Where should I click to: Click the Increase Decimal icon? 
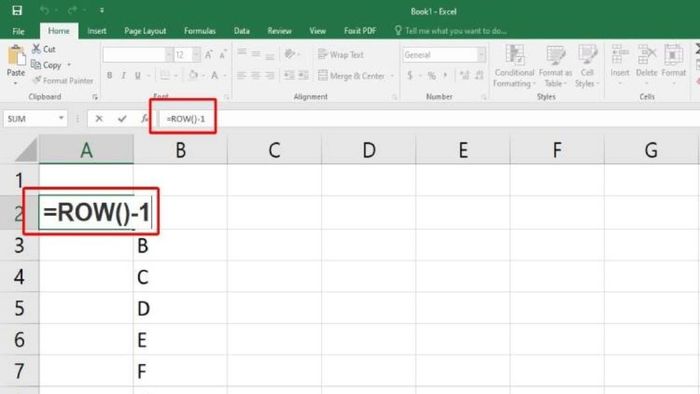pyautogui.click(x=464, y=75)
